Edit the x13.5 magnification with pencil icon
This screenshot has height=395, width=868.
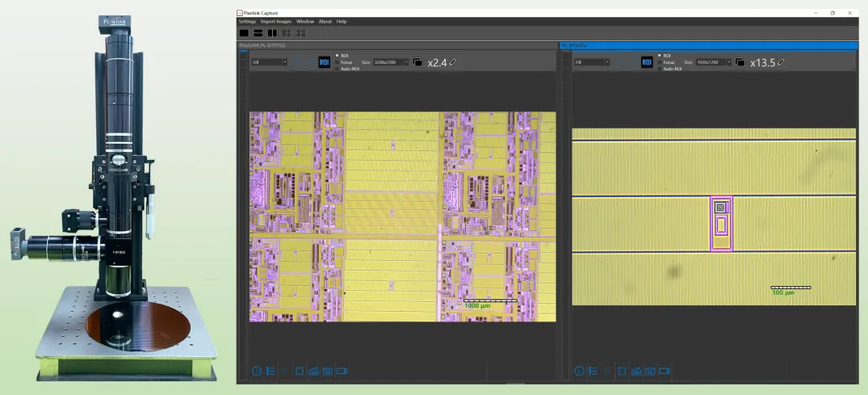click(x=780, y=62)
